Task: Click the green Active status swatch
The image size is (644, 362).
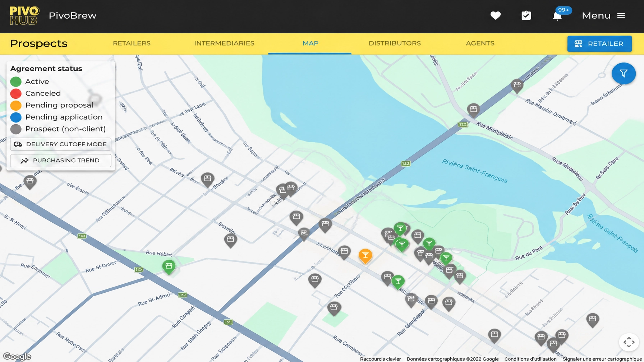Action: (x=16, y=82)
